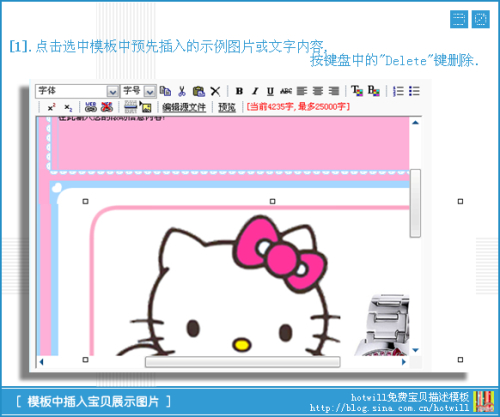Viewport: 500px width, 417px height.
Task: Click the 预览 preview link
Action: 227,107
